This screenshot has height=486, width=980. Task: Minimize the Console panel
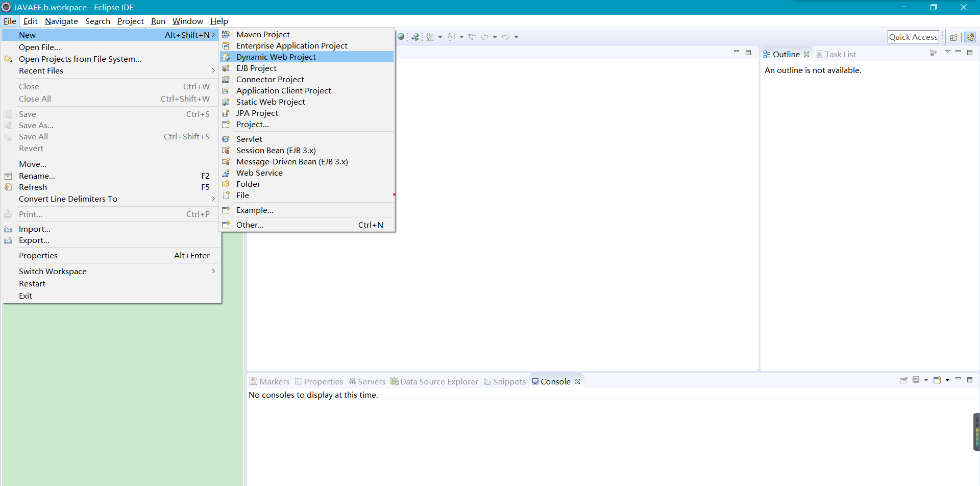pyautogui.click(x=958, y=379)
